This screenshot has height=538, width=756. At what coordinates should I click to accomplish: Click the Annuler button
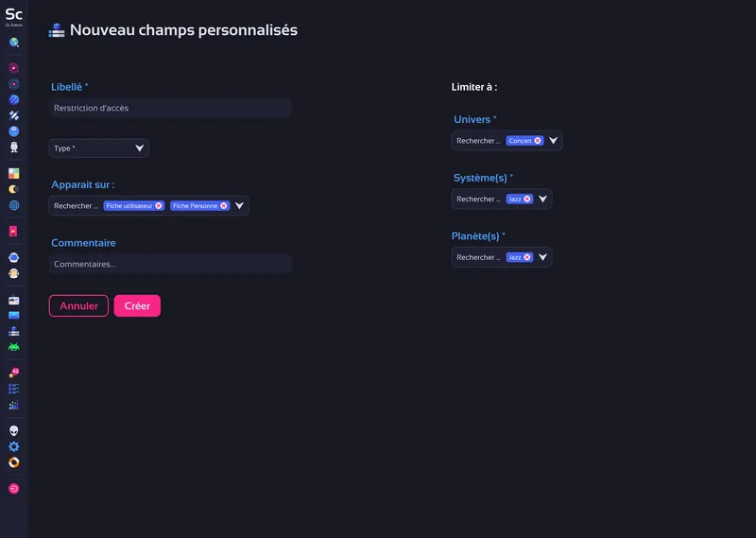(78, 306)
